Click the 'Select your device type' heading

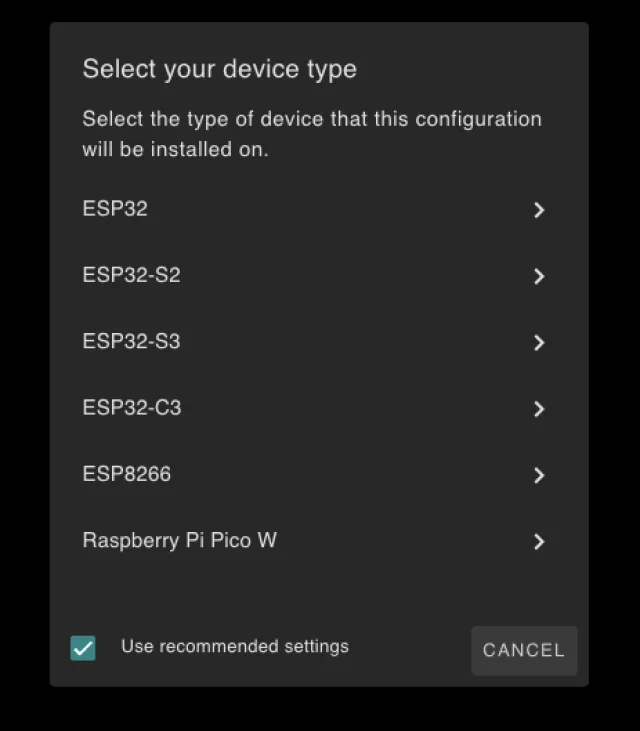click(219, 69)
